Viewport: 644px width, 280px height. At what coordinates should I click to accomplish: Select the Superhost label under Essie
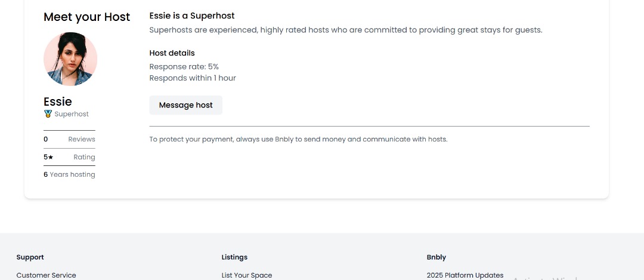[x=72, y=114]
